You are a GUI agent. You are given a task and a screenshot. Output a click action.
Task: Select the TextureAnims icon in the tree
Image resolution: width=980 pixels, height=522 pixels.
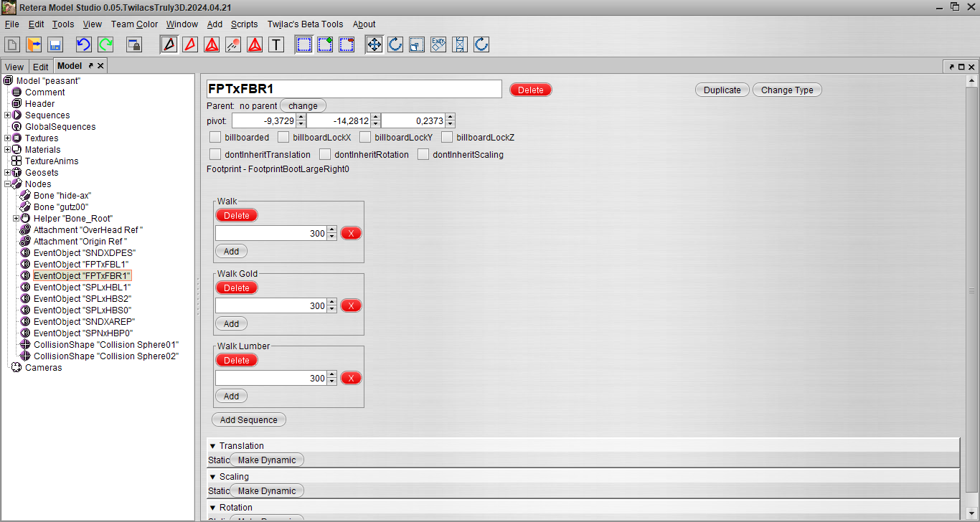[x=17, y=161]
